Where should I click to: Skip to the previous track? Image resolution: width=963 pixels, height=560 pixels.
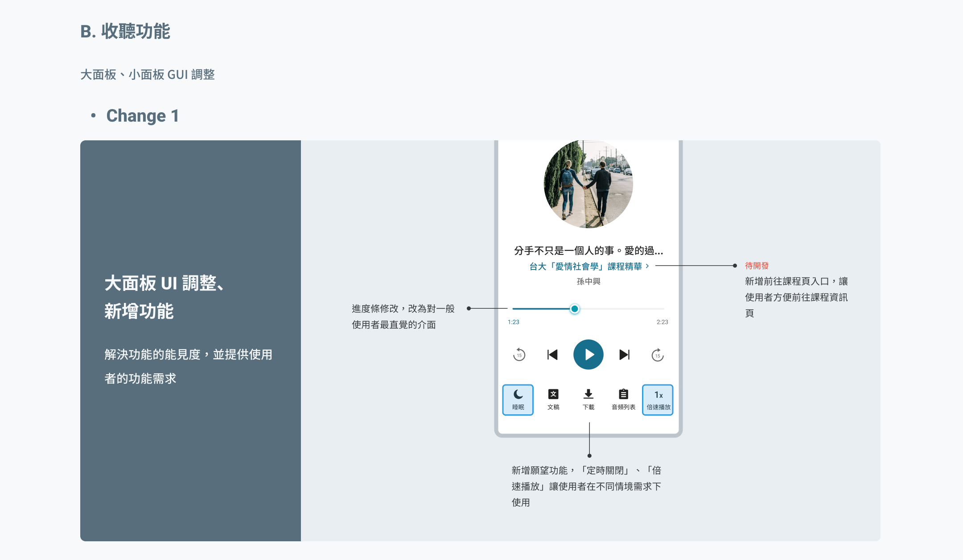pos(552,355)
